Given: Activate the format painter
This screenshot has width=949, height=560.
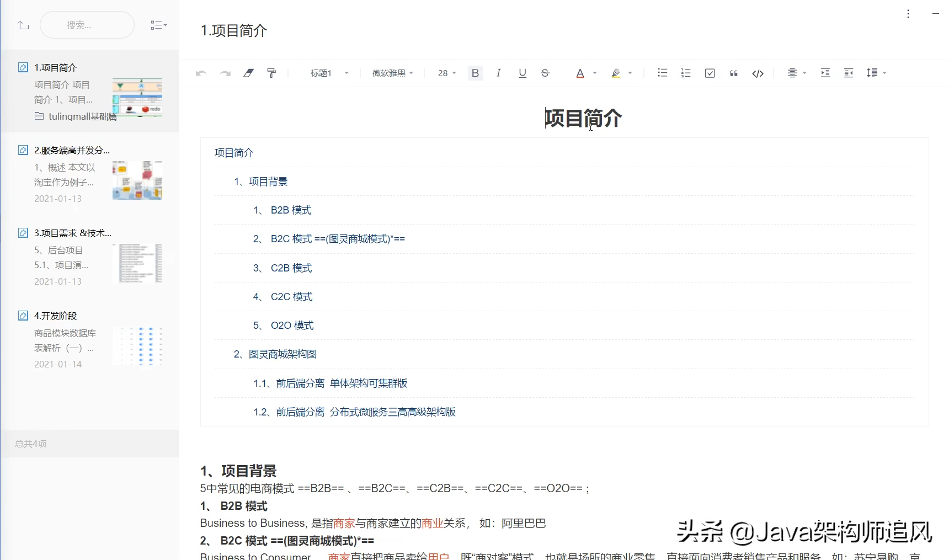Looking at the screenshot, I should (271, 73).
